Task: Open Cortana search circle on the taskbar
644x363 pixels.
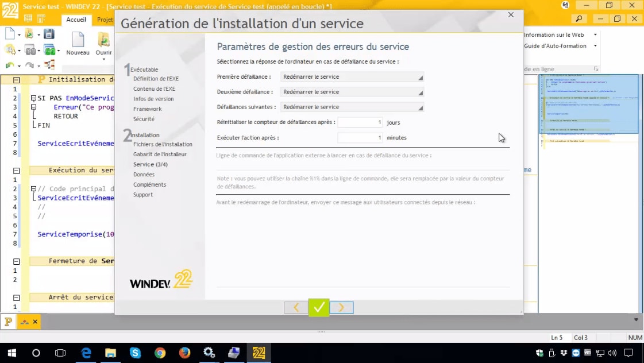Action: pyautogui.click(x=36, y=353)
